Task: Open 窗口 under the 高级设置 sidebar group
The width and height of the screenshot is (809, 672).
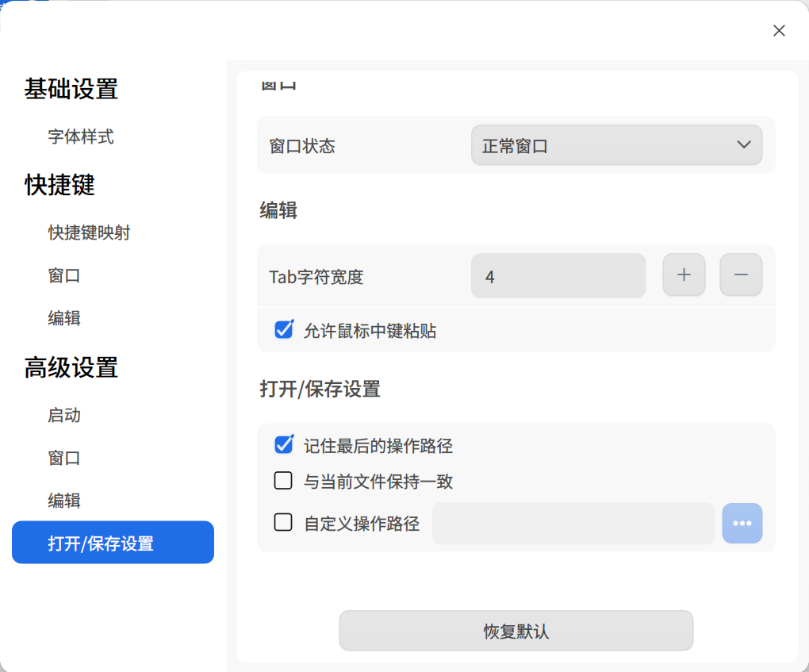Action: pyautogui.click(x=64, y=458)
